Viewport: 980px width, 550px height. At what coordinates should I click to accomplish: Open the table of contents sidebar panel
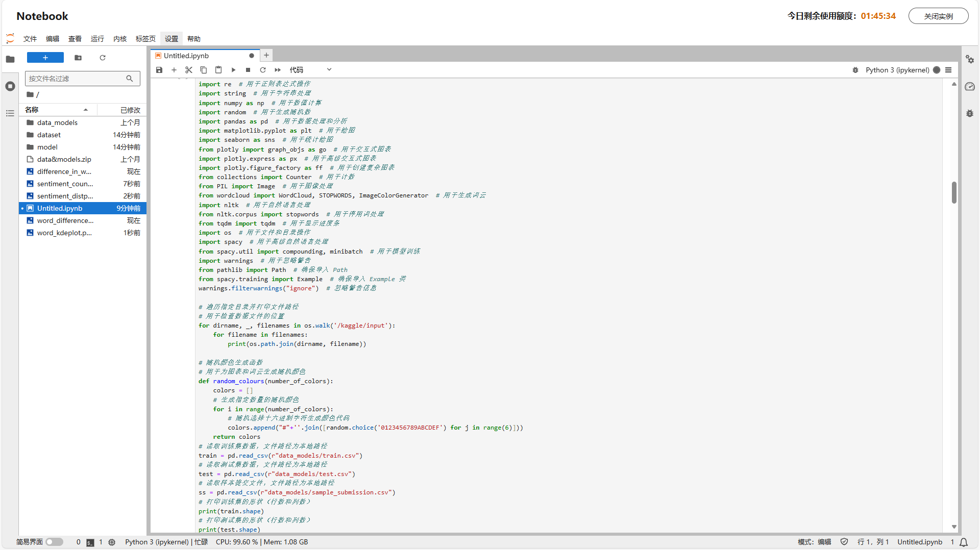(x=10, y=113)
